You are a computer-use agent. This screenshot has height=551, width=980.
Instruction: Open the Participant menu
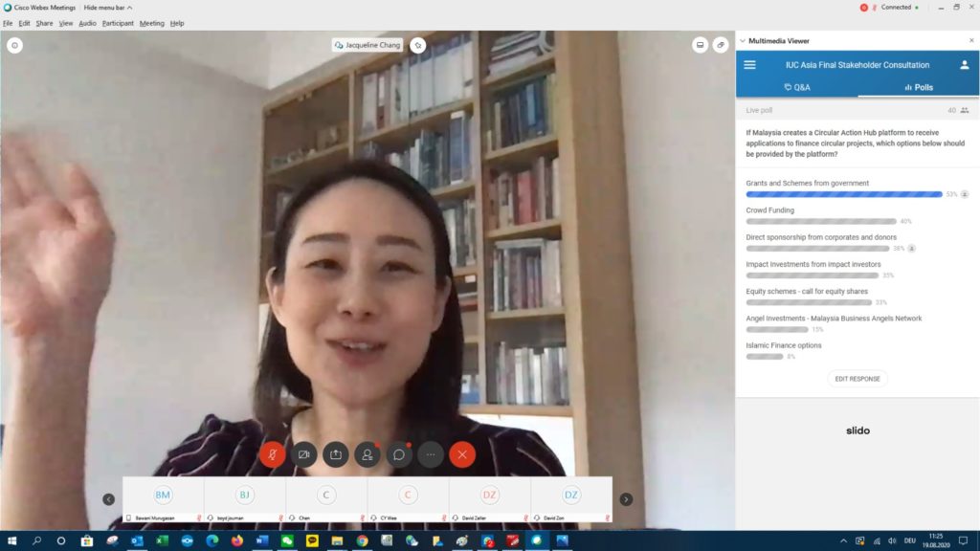coord(118,23)
